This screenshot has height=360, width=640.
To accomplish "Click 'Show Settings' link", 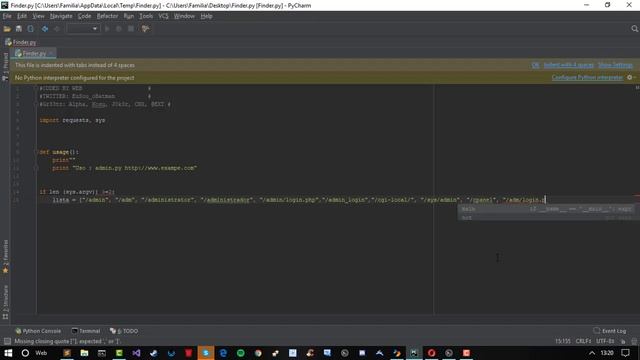I will coord(615,65).
